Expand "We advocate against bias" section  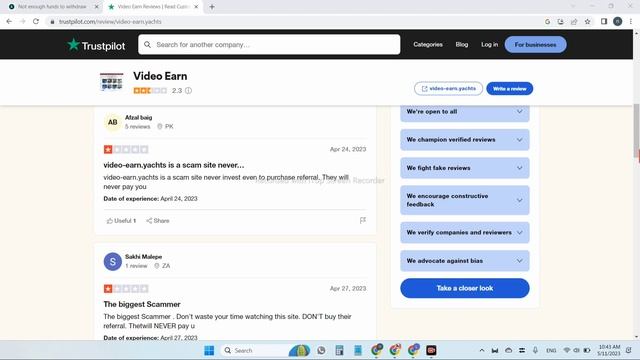tap(465, 260)
